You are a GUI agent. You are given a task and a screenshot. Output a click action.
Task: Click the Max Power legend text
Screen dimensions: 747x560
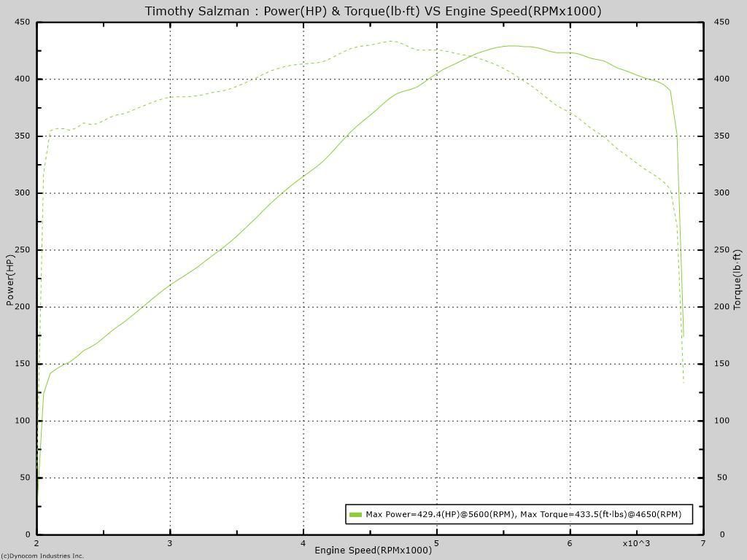(523, 515)
